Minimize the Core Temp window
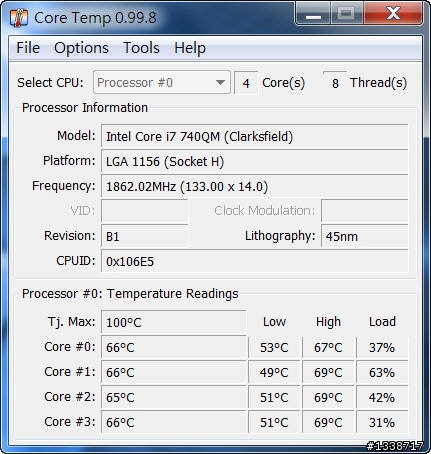This screenshot has height=454, width=431. pos(313,13)
